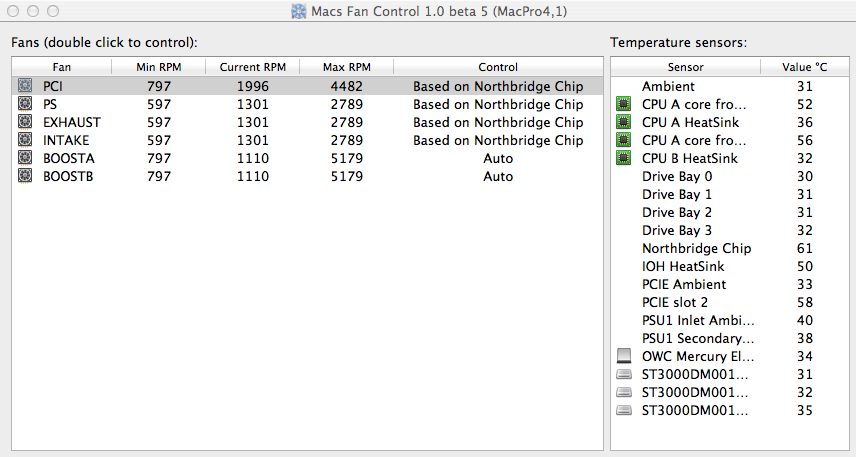Sort fans by the Fan column header

click(x=62, y=67)
